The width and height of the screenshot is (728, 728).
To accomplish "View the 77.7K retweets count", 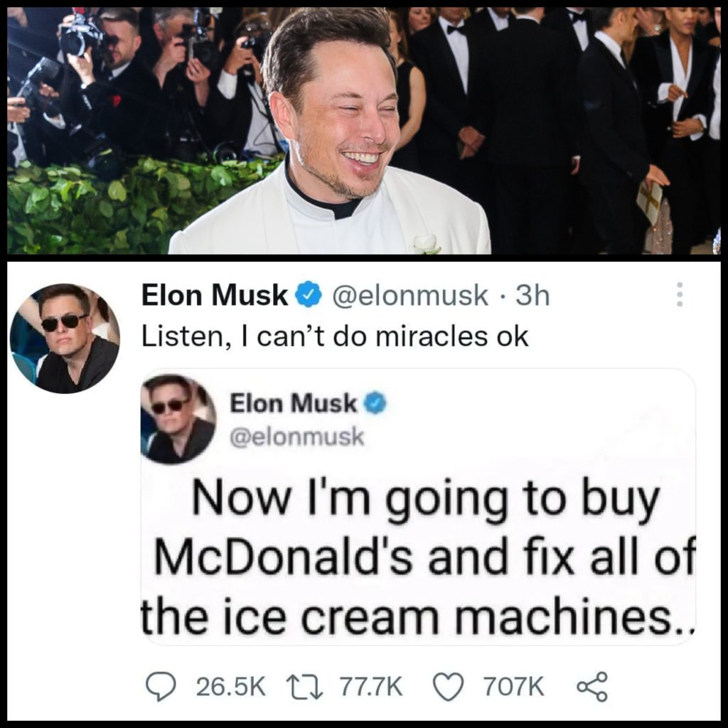I will [371, 687].
